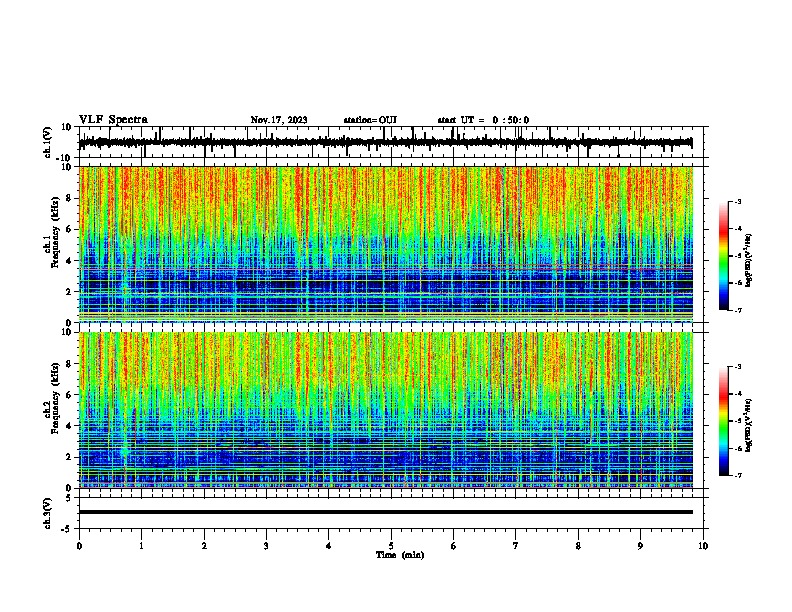Click the time axis tick label "1"
Viewport: 792px width, 612px height.
tap(142, 546)
